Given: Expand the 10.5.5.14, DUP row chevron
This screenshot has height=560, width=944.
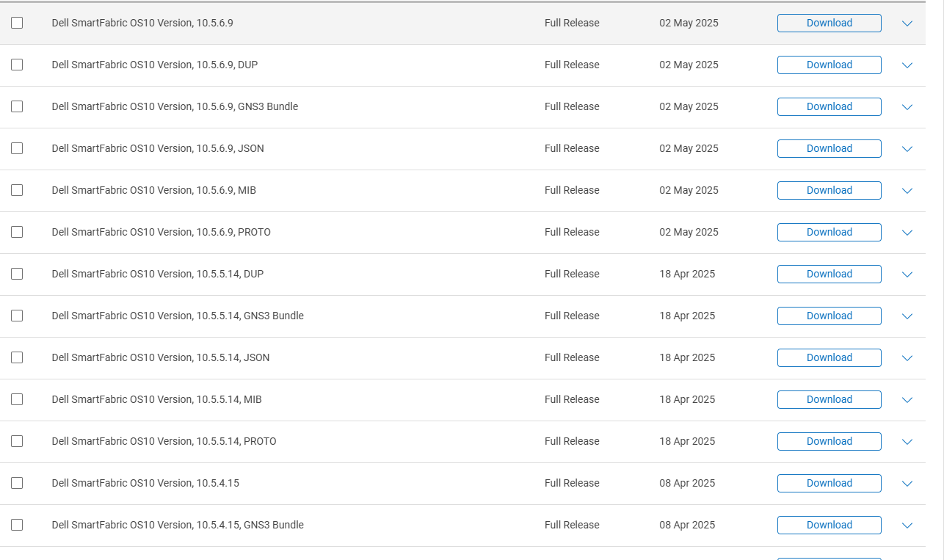Looking at the screenshot, I should coord(907,274).
